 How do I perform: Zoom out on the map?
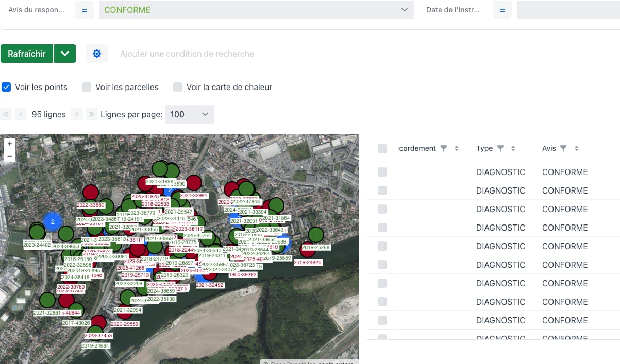9,156
